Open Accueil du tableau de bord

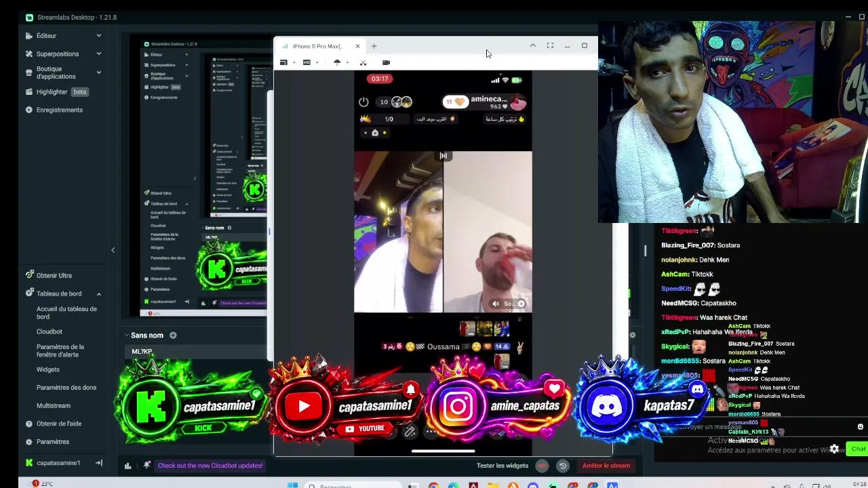pos(66,312)
